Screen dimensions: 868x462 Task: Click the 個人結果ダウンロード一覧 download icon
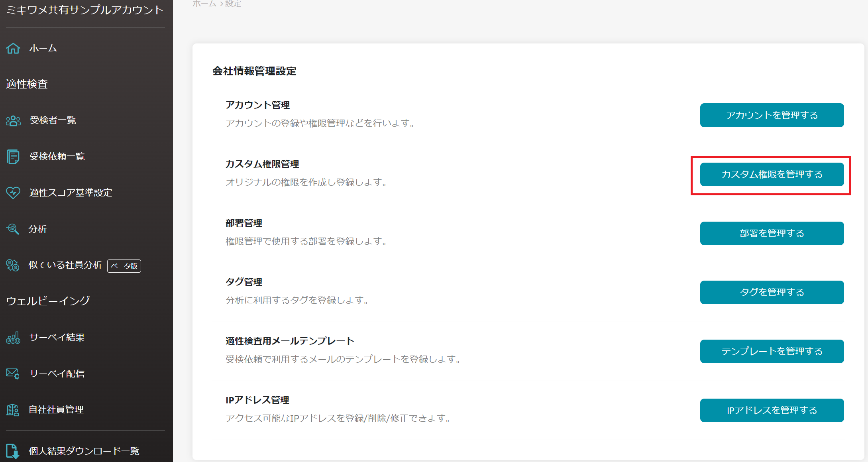(13, 451)
